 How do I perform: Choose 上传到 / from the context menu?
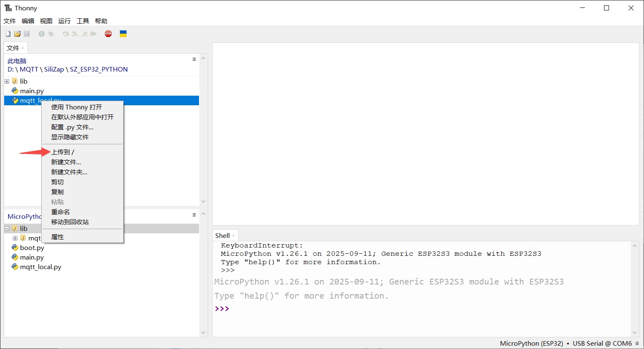click(63, 152)
